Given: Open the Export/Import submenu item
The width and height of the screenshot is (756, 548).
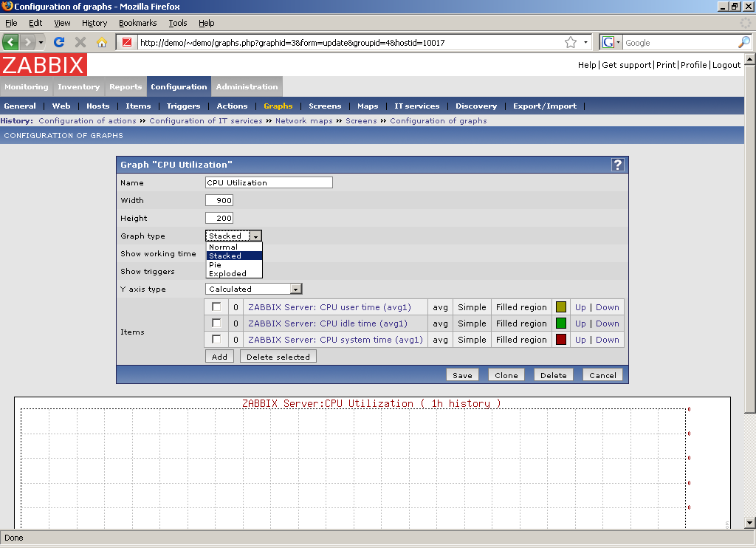Looking at the screenshot, I should coord(545,106).
